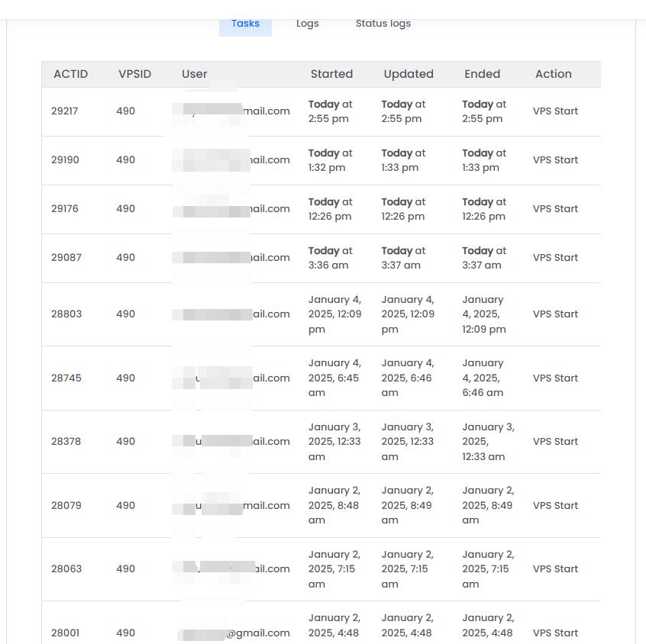The image size is (646, 644).
Task: Click VPSID 490 in the 28063 row
Action: click(126, 568)
